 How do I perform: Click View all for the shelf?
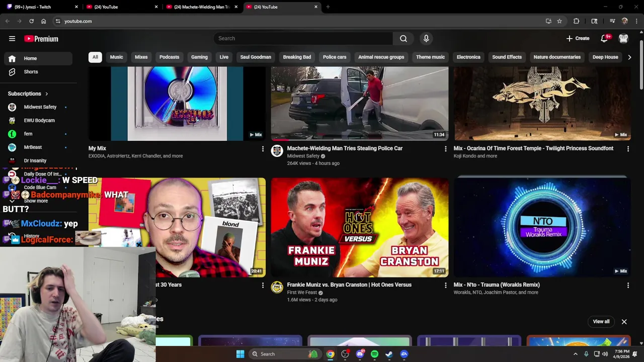click(601, 322)
